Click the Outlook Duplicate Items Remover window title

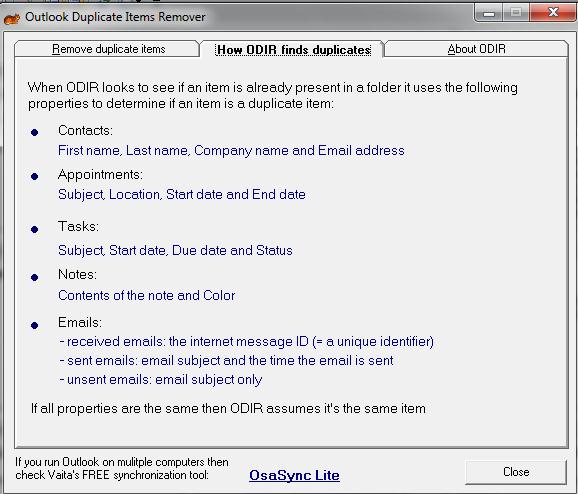point(115,17)
